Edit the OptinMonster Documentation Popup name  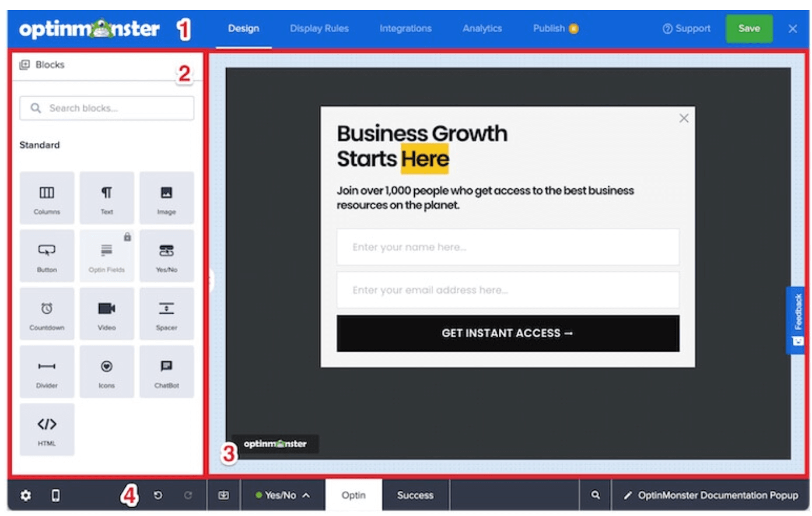pyautogui.click(x=710, y=495)
